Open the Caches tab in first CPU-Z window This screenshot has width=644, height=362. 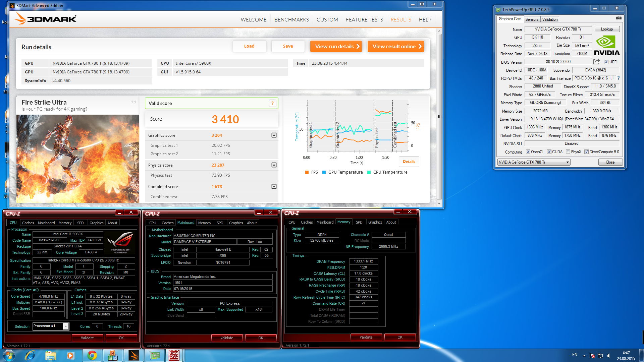(28, 223)
